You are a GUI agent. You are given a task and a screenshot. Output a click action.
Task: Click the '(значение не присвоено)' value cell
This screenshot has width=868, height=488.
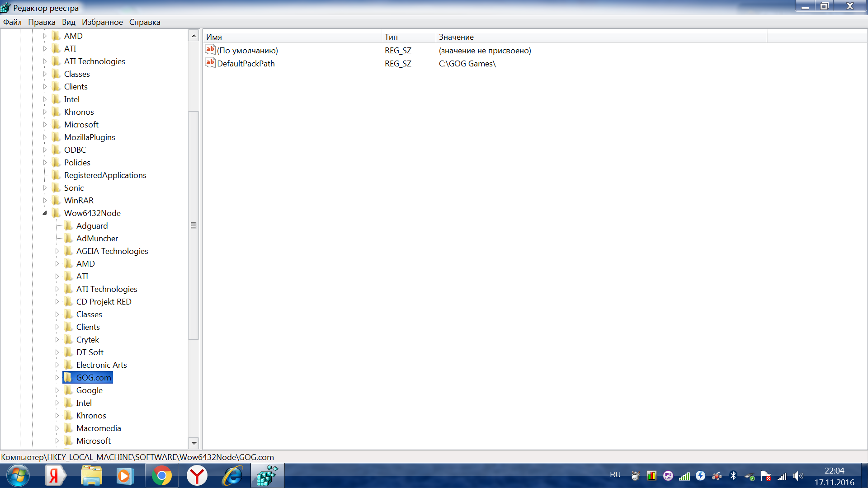[485, 51]
